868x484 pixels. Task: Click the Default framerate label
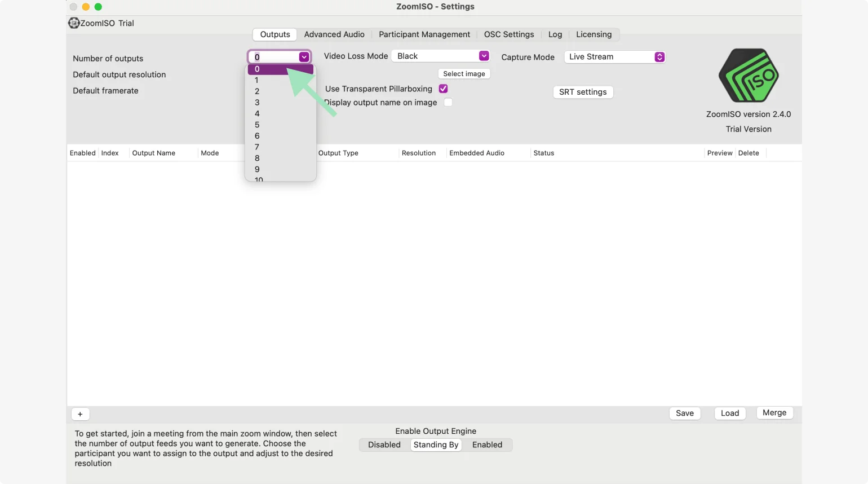point(105,91)
